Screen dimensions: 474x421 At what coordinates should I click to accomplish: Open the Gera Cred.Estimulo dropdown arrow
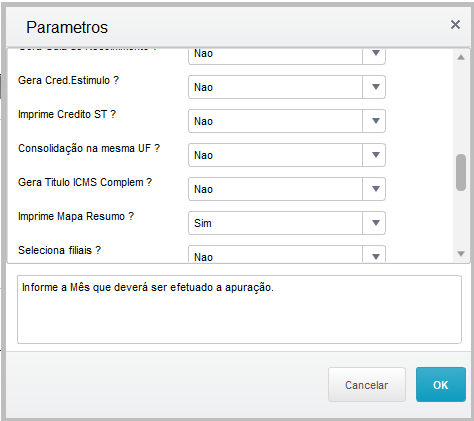[x=375, y=87]
